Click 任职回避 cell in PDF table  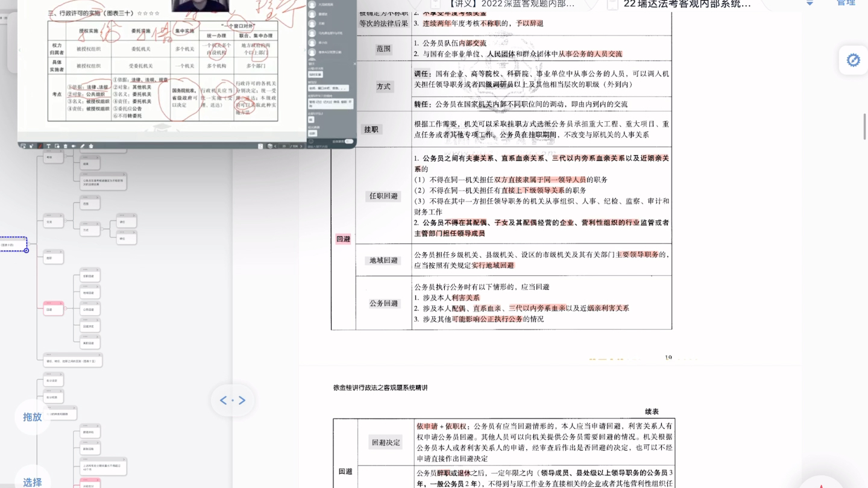[384, 196]
